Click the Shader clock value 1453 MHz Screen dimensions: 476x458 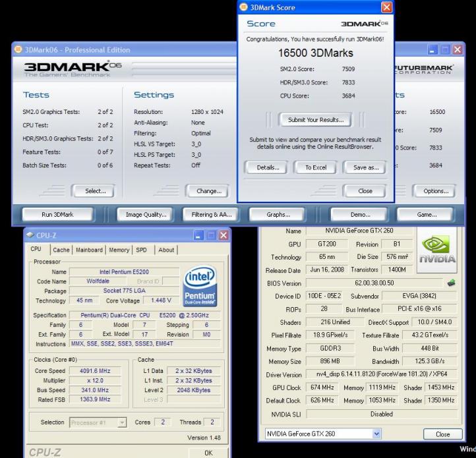tap(441, 387)
